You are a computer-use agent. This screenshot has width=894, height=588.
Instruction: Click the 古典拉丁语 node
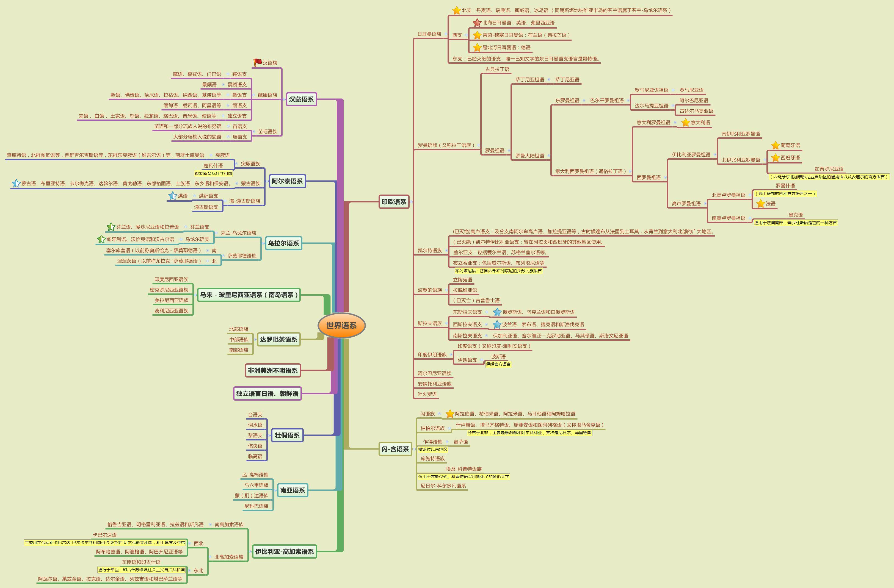pos(497,69)
